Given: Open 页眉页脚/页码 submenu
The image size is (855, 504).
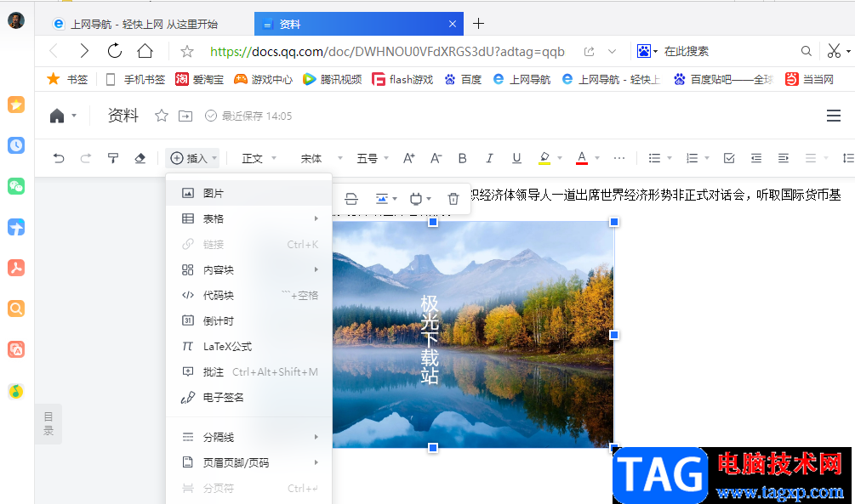Looking at the screenshot, I should click(248, 462).
